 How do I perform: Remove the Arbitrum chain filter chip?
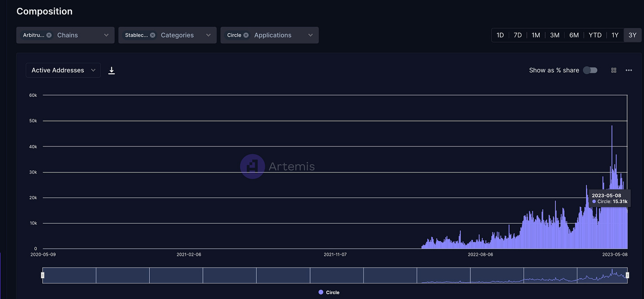coord(49,35)
